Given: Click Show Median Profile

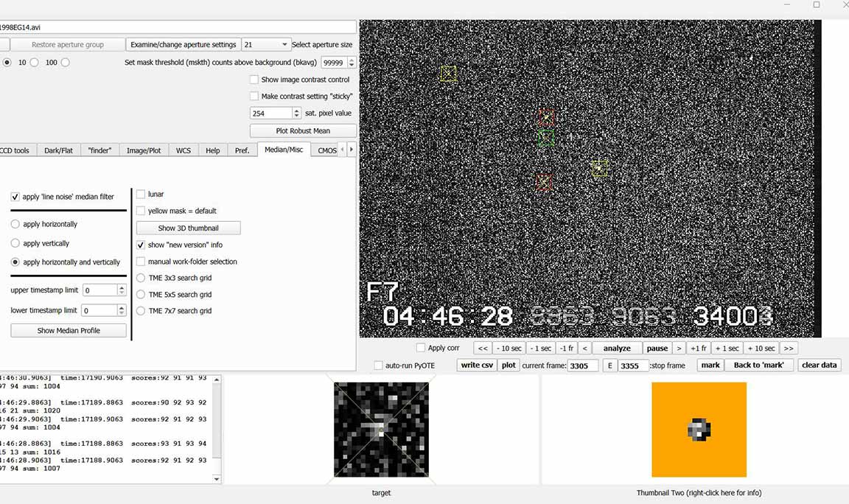Looking at the screenshot, I should 69,331.
